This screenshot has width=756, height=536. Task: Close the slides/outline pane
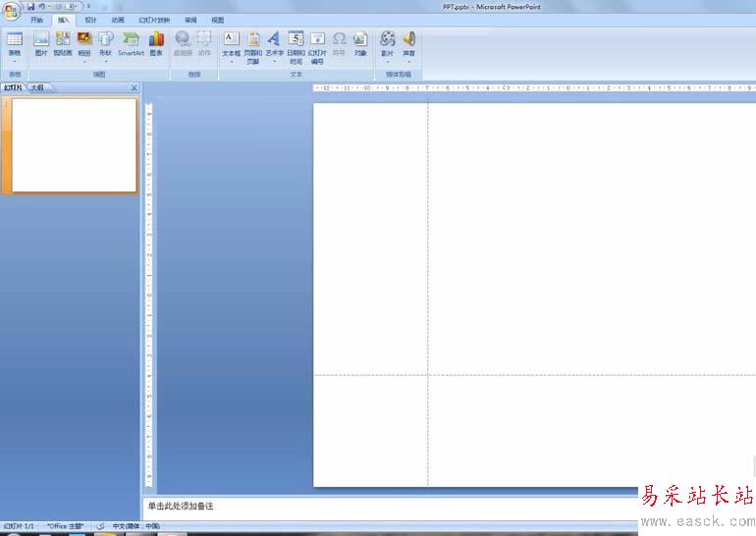(x=135, y=87)
